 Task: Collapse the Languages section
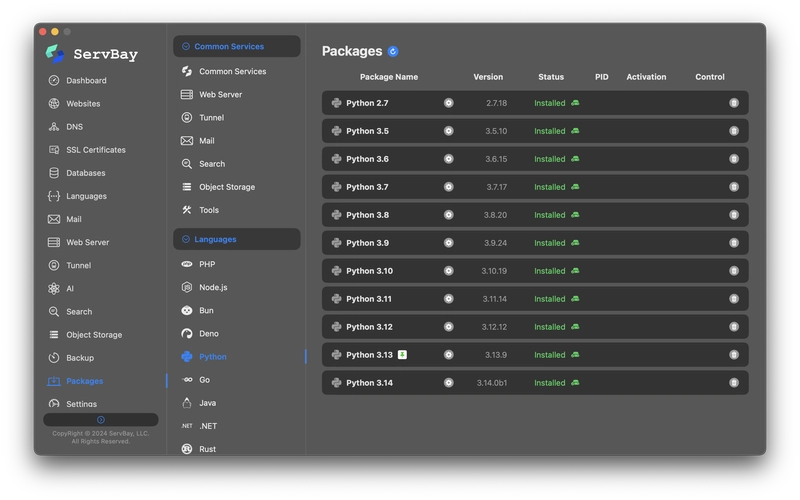tap(186, 240)
